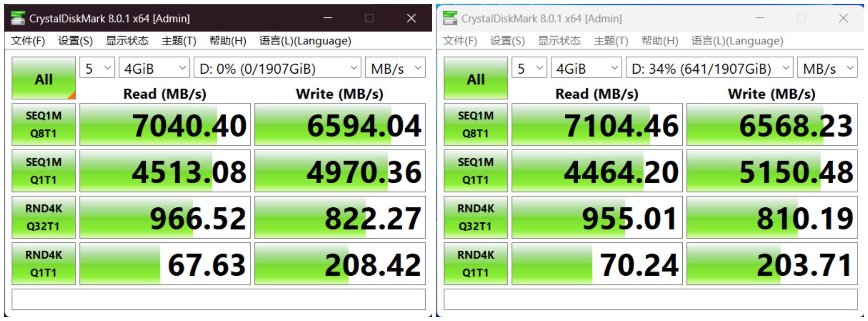Screen dimensions: 868x321
Task: Expand MB/s unit dropdown in right window
Action: tap(828, 68)
